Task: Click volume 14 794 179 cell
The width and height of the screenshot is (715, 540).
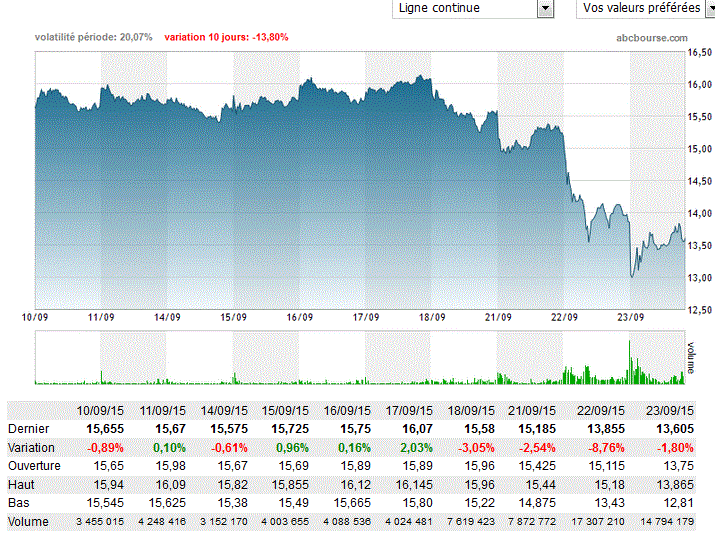Action: point(667,521)
